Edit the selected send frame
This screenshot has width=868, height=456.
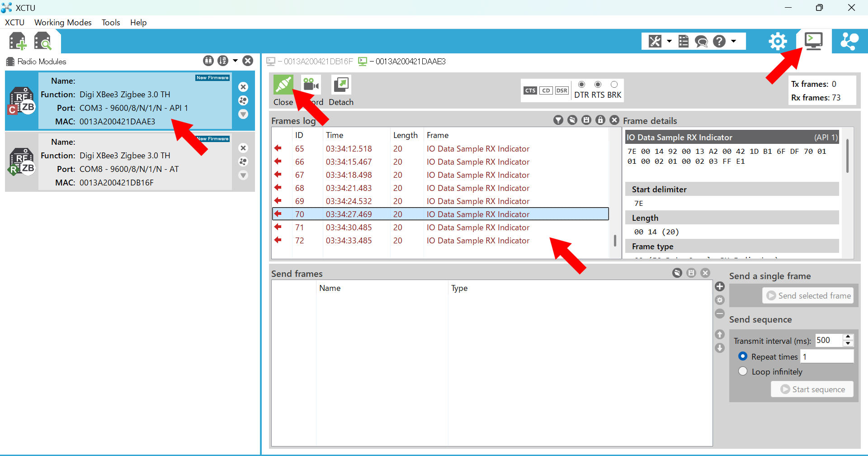pyautogui.click(x=720, y=300)
